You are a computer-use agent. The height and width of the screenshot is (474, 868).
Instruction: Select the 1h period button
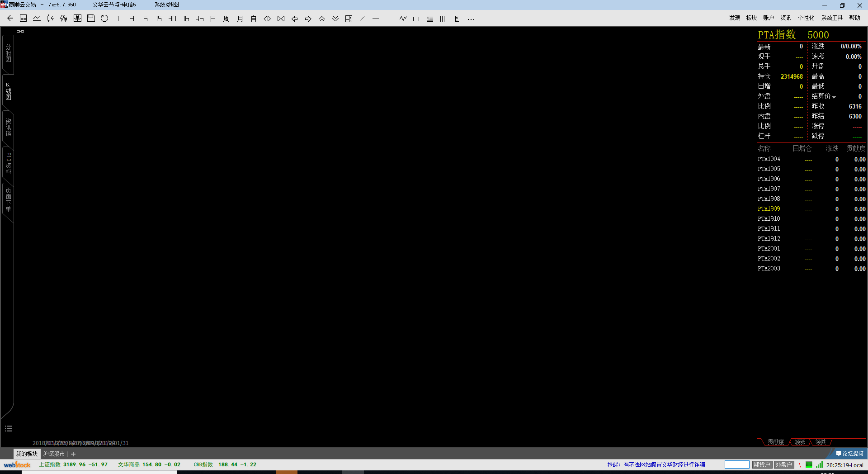tap(186, 19)
